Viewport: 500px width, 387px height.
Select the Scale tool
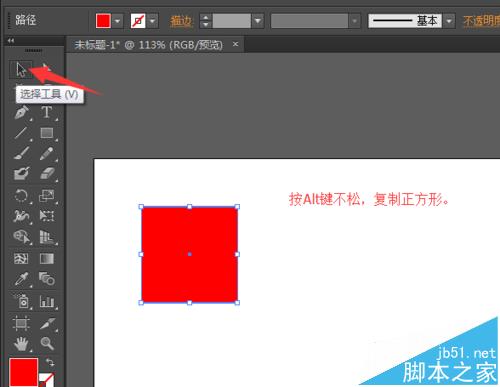click(x=47, y=196)
